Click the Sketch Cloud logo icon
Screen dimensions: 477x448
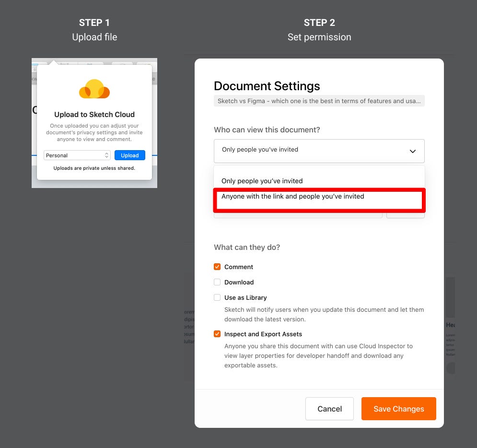pos(94,89)
